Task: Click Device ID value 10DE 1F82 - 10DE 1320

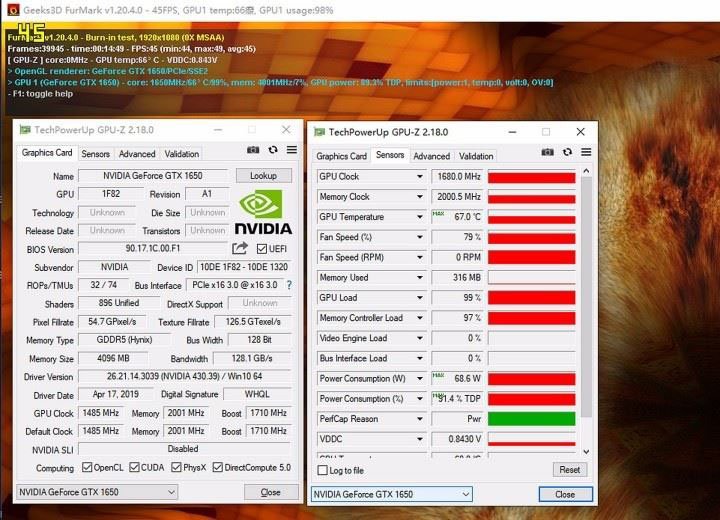Action: [244, 267]
